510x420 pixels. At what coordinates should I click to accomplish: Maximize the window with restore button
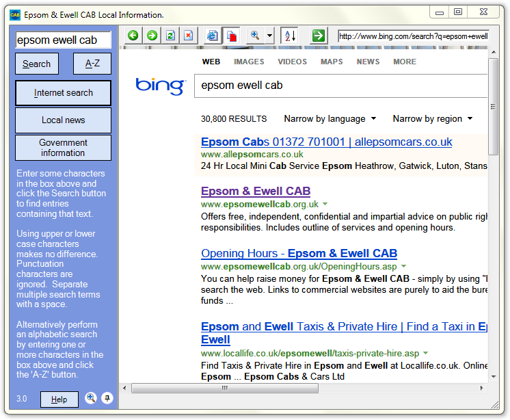[458, 12]
